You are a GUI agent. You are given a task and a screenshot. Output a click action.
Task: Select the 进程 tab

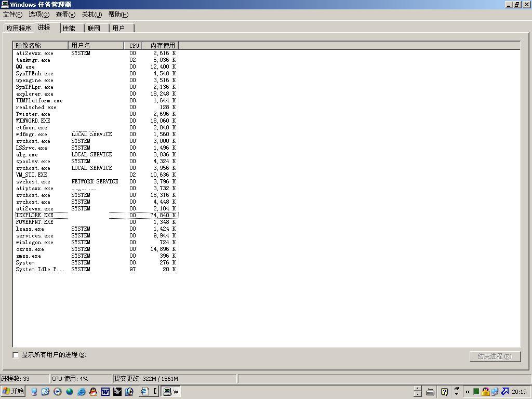[47, 28]
